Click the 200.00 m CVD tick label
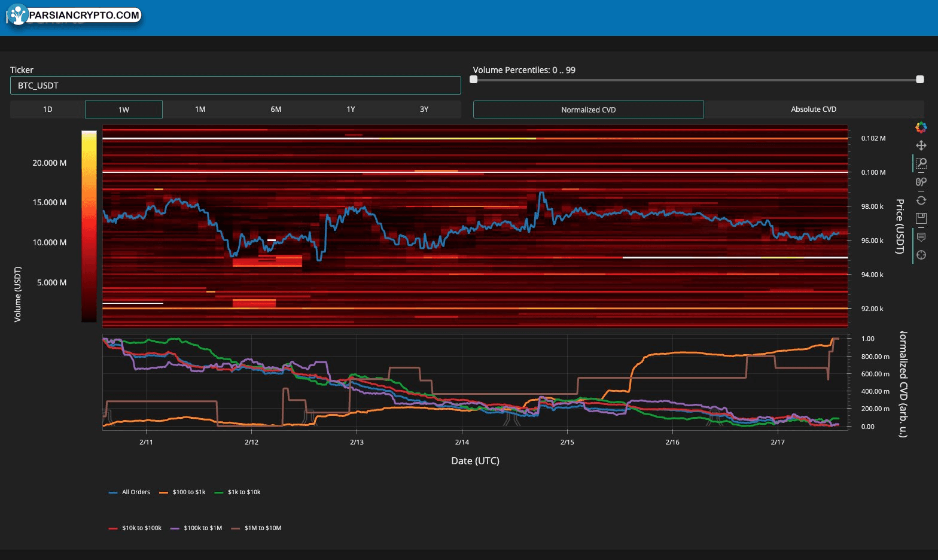The image size is (938, 560). click(x=875, y=409)
